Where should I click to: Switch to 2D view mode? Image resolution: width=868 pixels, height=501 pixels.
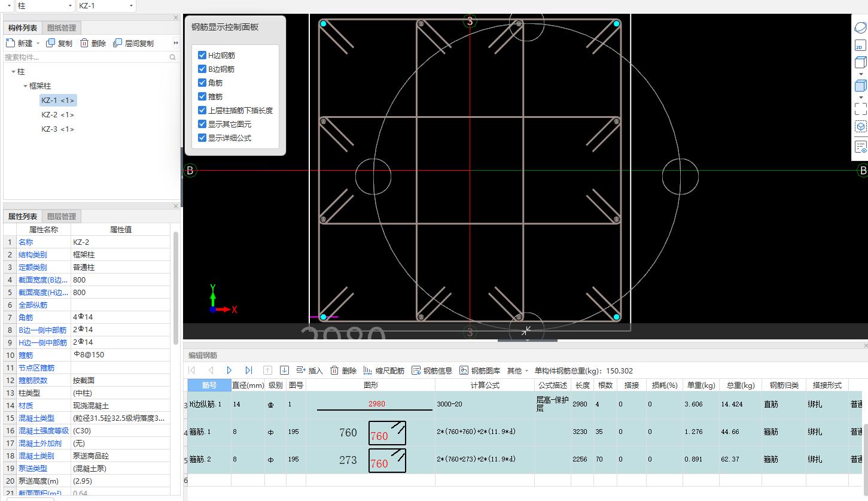[x=860, y=45]
